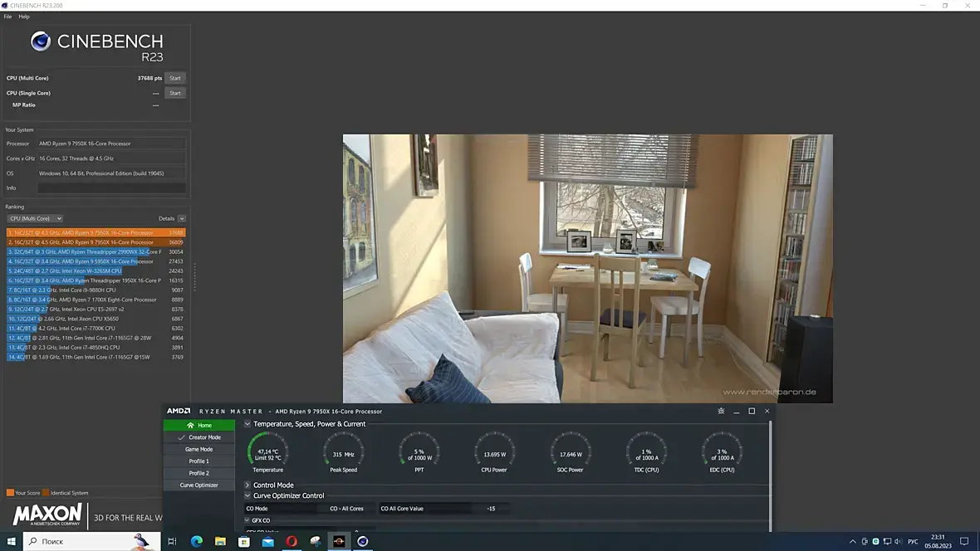
Task: Switch to Game Mode in Ryzen Master
Action: point(198,449)
